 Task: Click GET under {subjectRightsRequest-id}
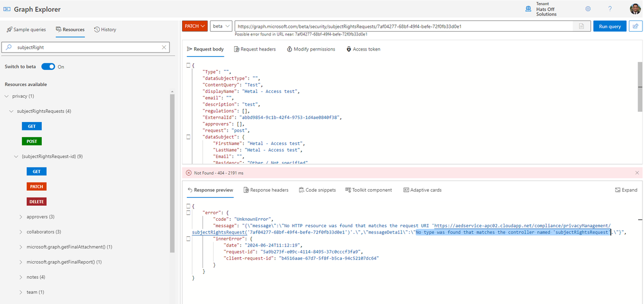tap(36, 171)
